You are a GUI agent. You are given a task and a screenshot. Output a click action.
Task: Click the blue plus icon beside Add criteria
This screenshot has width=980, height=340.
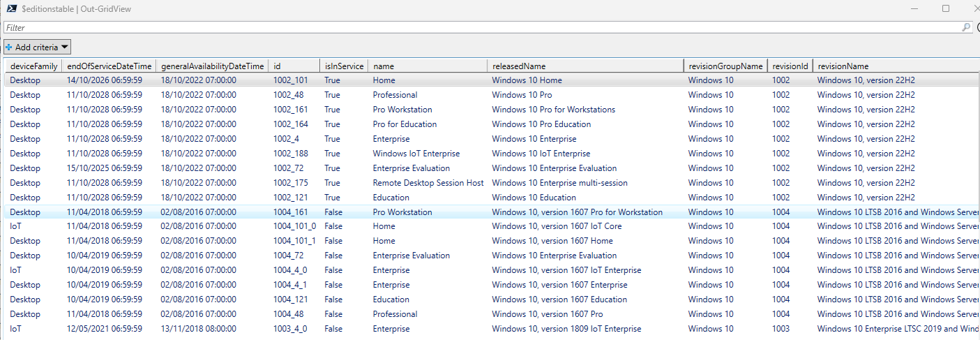point(9,47)
